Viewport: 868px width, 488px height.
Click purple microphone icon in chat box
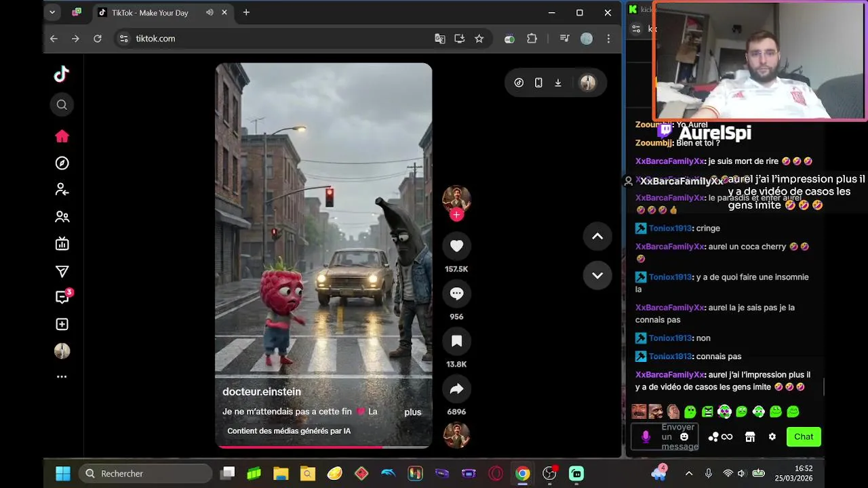(x=646, y=437)
